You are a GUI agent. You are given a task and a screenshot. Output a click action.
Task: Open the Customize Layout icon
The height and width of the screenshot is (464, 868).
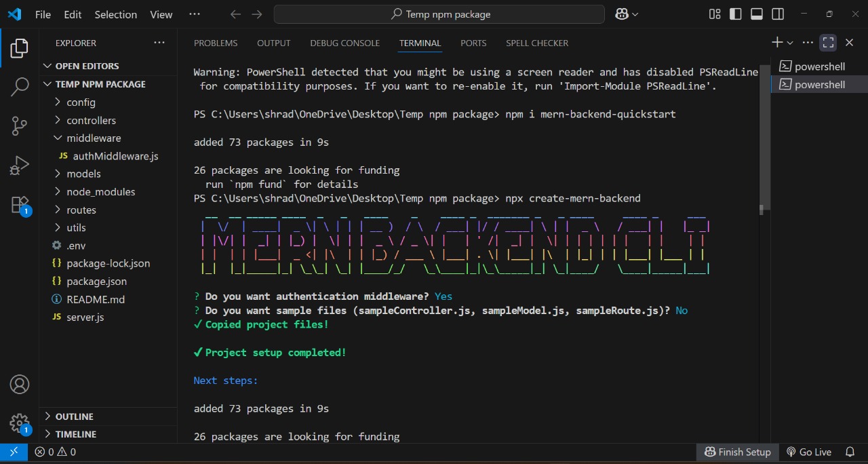(x=715, y=14)
